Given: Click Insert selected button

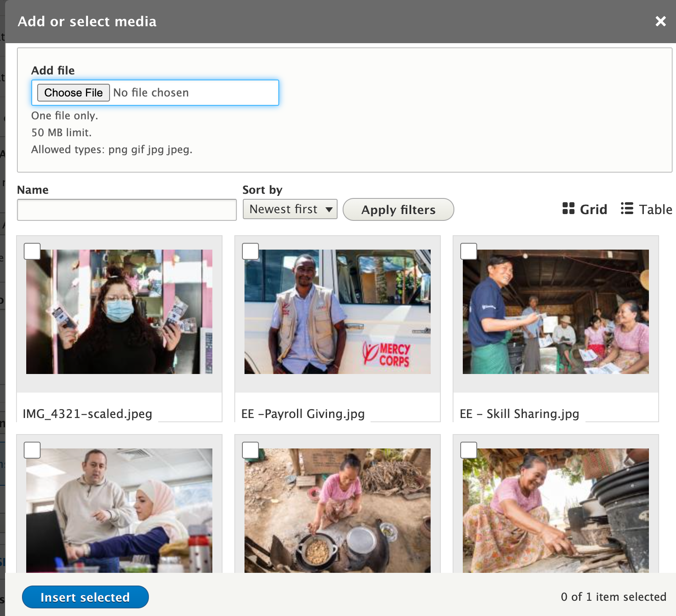Looking at the screenshot, I should (85, 597).
